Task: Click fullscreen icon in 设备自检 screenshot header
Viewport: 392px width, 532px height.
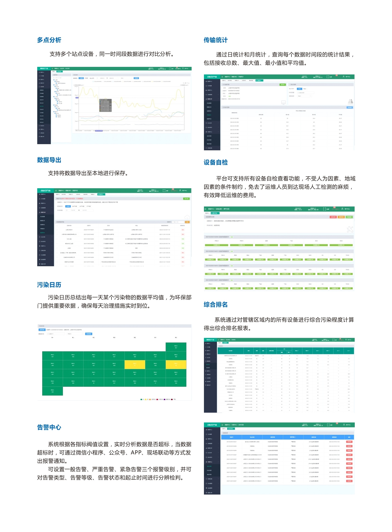Action: [x=325, y=209]
